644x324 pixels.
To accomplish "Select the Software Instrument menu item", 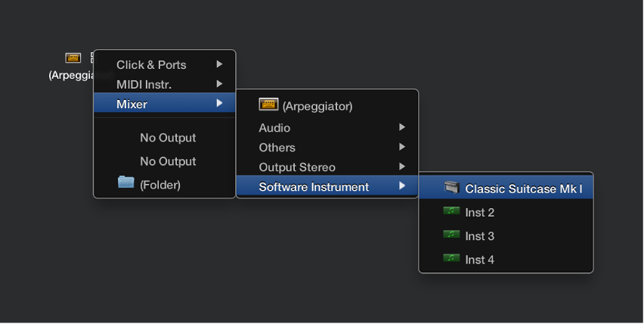I will 327,186.
